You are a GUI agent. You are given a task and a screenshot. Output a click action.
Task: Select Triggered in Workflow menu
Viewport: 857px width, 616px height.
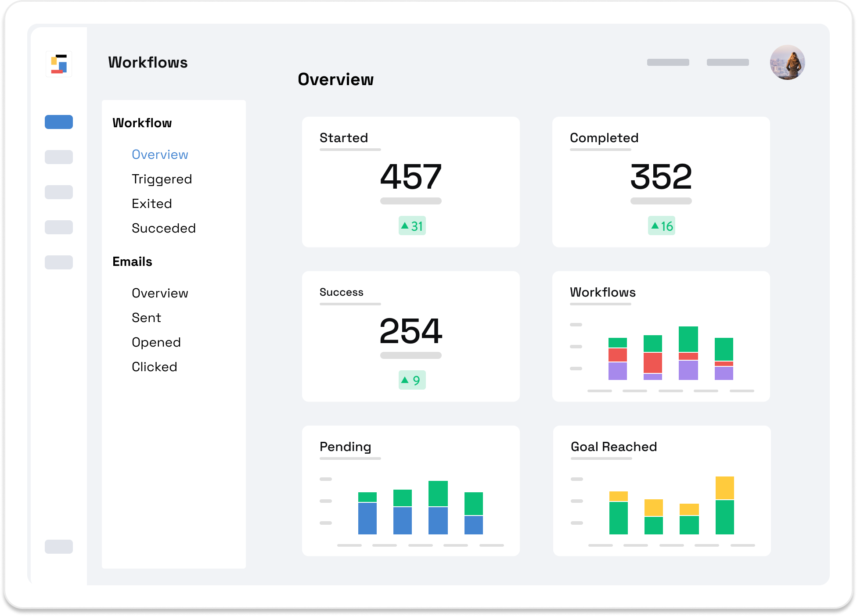coord(162,179)
